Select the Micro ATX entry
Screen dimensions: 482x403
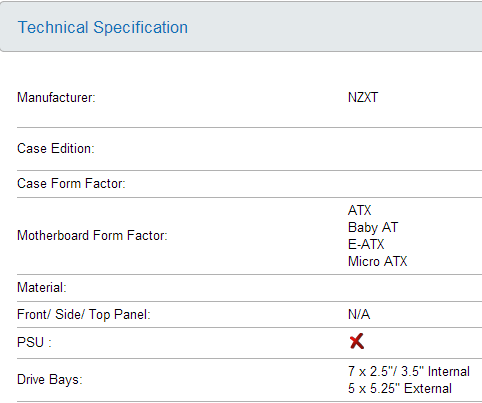point(378,261)
